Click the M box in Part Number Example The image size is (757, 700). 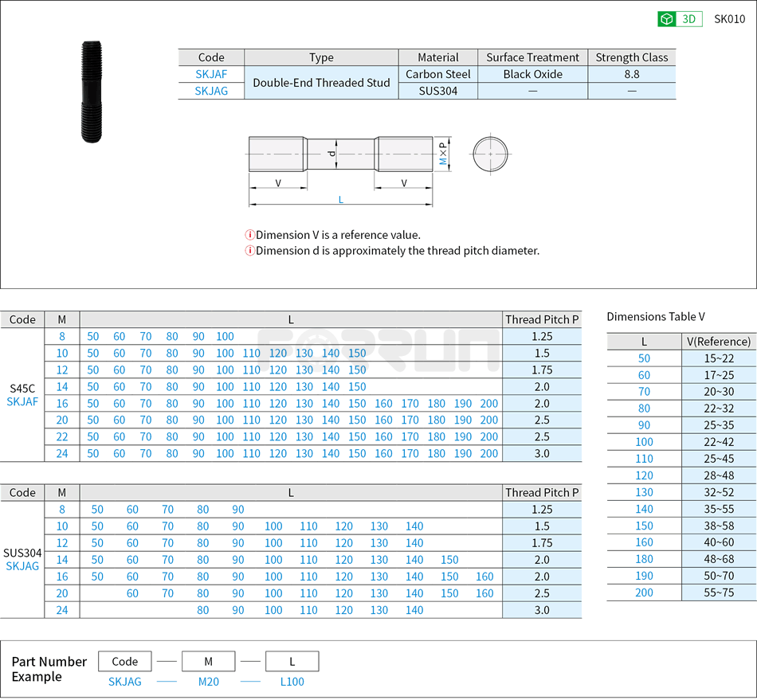point(208,661)
